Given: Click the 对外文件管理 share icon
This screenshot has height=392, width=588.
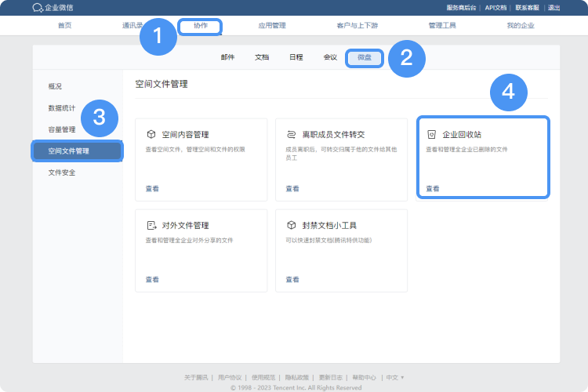Looking at the screenshot, I should click(151, 225).
